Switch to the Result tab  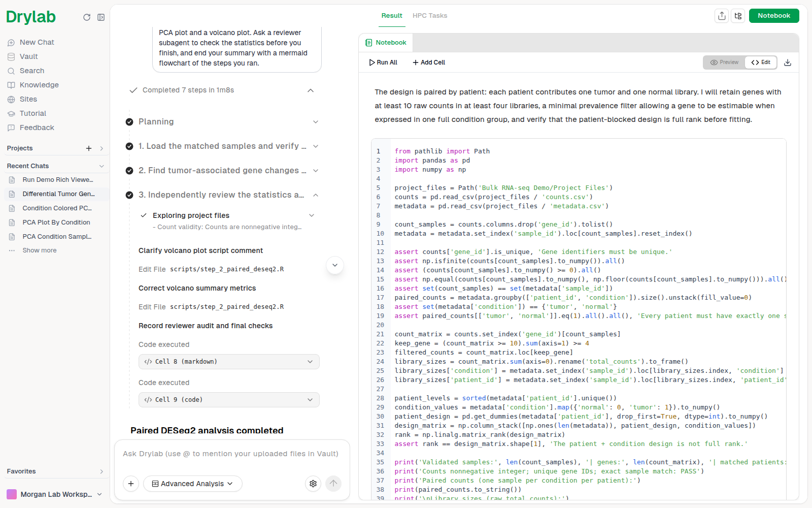click(x=392, y=16)
